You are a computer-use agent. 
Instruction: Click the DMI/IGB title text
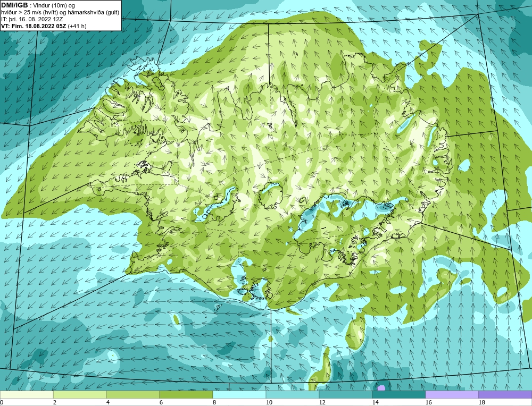pos(14,5)
